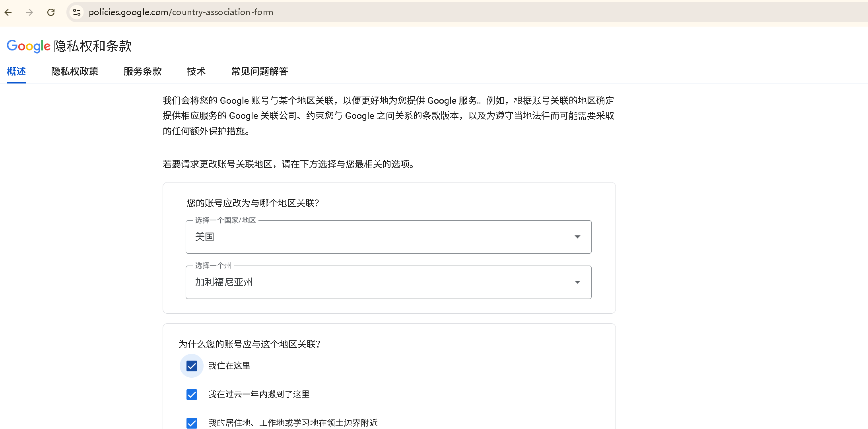Image resolution: width=868 pixels, height=429 pixels.
Task: Click the arrow icon beside 加利福尼亚州
Action: (x=577, y=282)
